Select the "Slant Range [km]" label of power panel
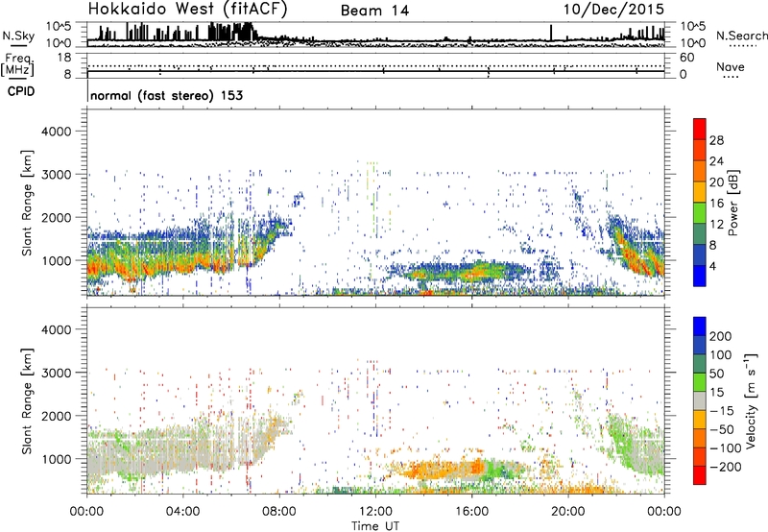Viewport: 768px width, 532px height. pyautogui.click(x=27, y=203)
